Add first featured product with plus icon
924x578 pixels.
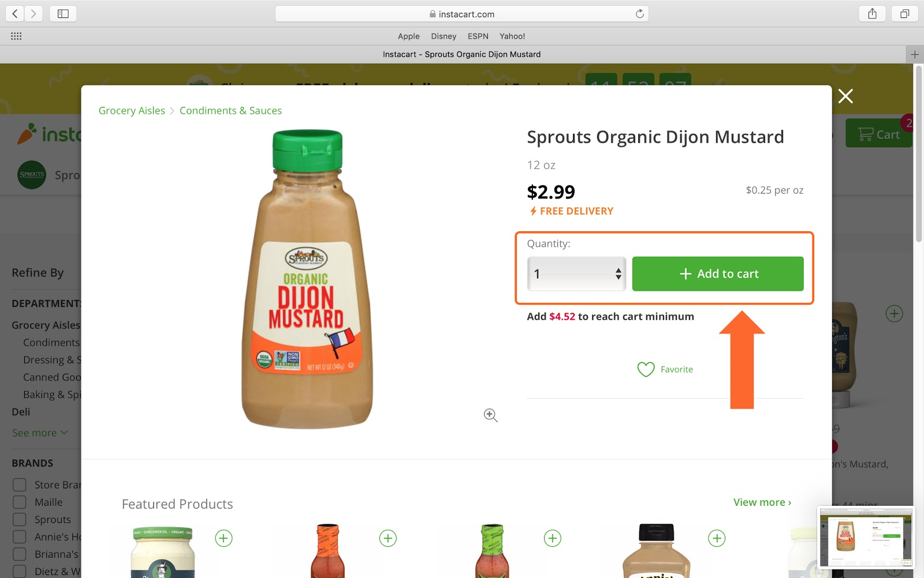tap(224, 538)
